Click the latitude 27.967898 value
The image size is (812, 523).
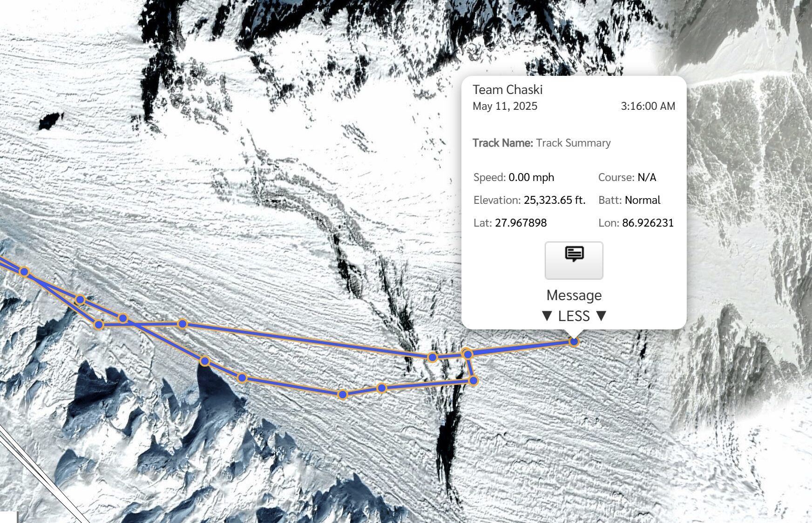coord(521,223)
